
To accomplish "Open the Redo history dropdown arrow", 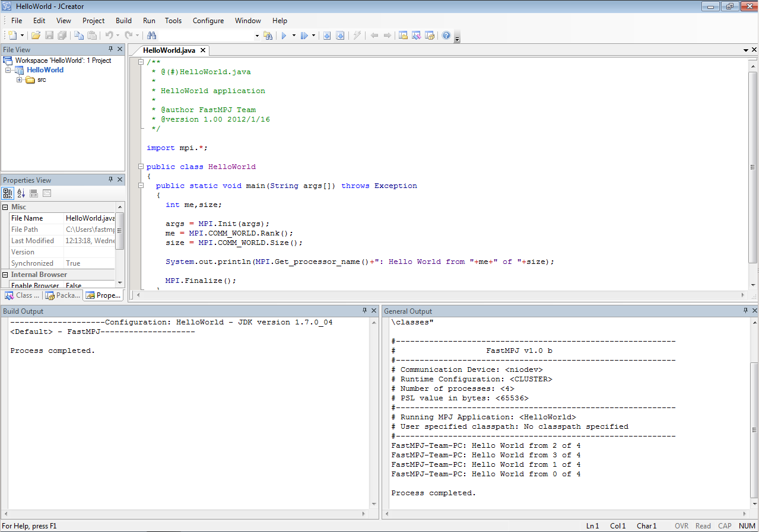I will tap(137, 36).
